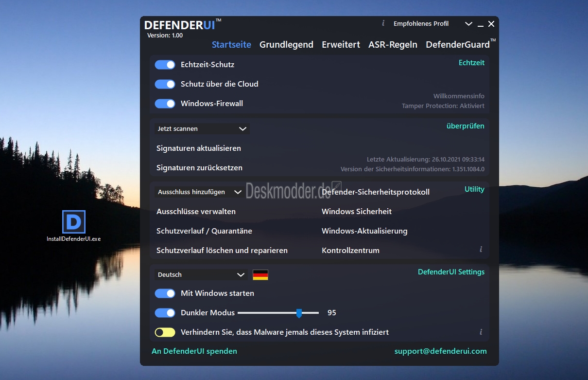Toggle Mit Windows starten switch
The width and height of the screenshot is (588, 380).
165,293
